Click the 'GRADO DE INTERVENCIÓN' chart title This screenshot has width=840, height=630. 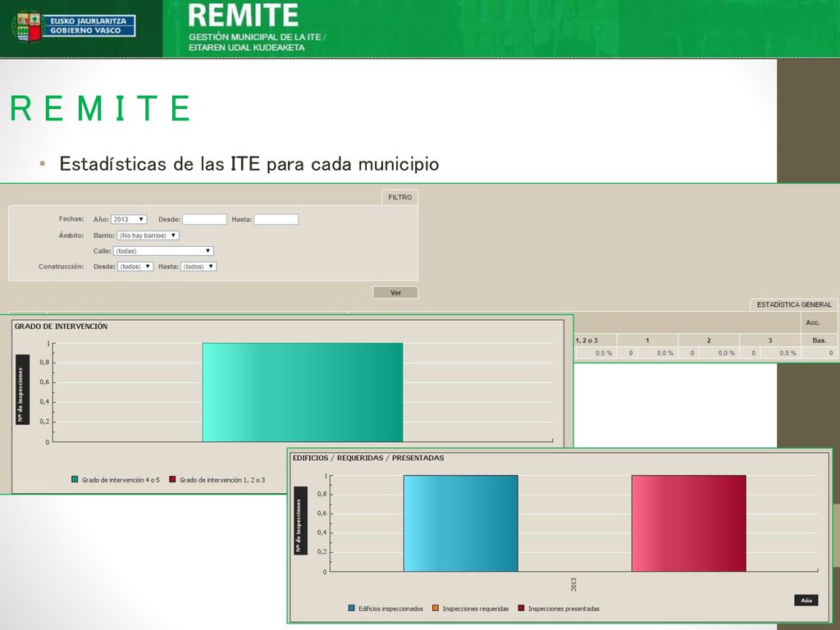coord(61,326)
